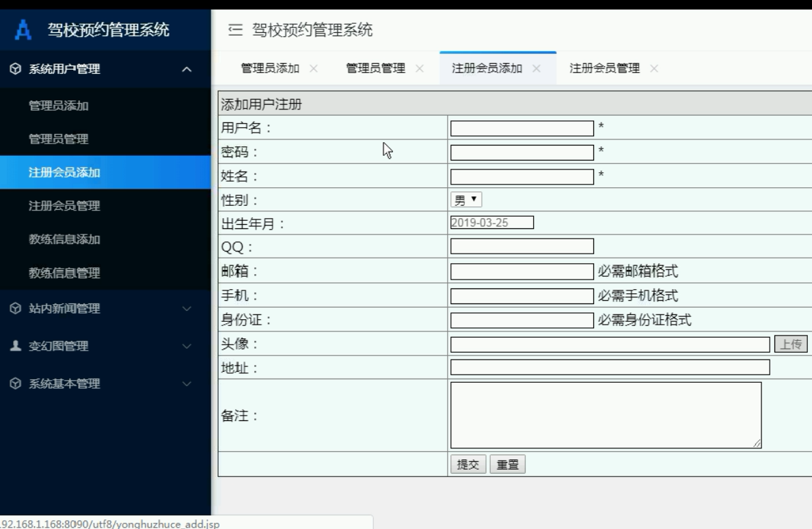Collapse the 系统用户管理 menu chevron
812x529 pixels.
coord(187,69)
